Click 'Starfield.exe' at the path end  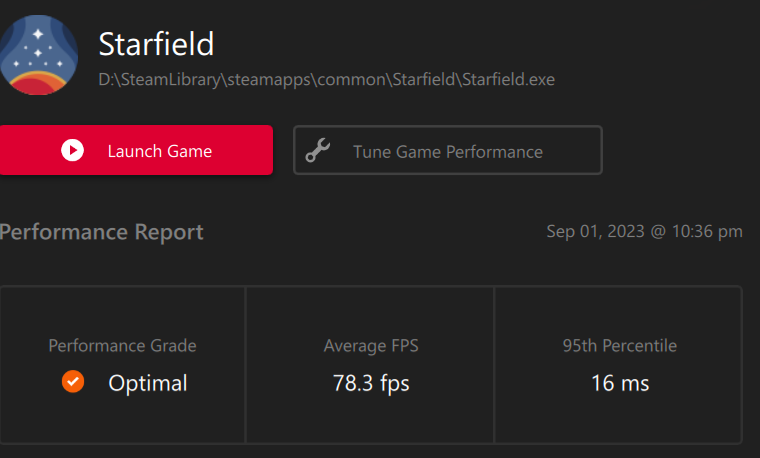(x=507, y=79)
